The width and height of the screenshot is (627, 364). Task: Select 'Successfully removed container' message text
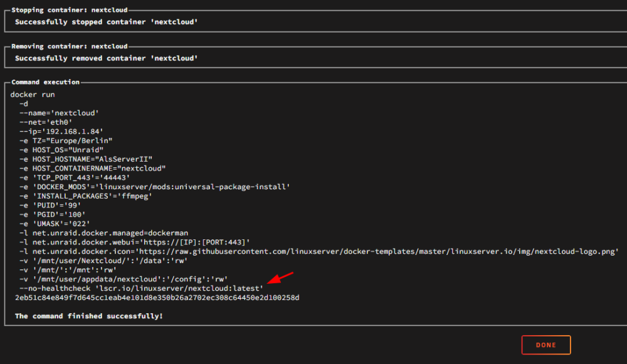tap(107, 58)
